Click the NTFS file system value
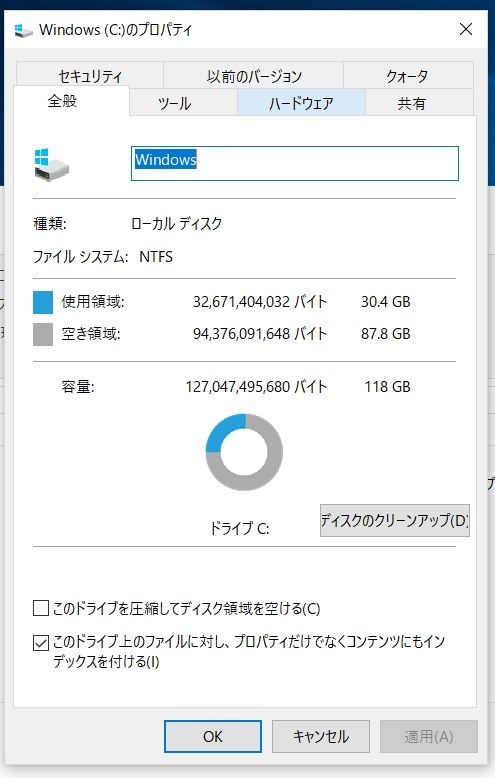Image resolution: width=495 pixels, height=778 pixels. (156, 257)
